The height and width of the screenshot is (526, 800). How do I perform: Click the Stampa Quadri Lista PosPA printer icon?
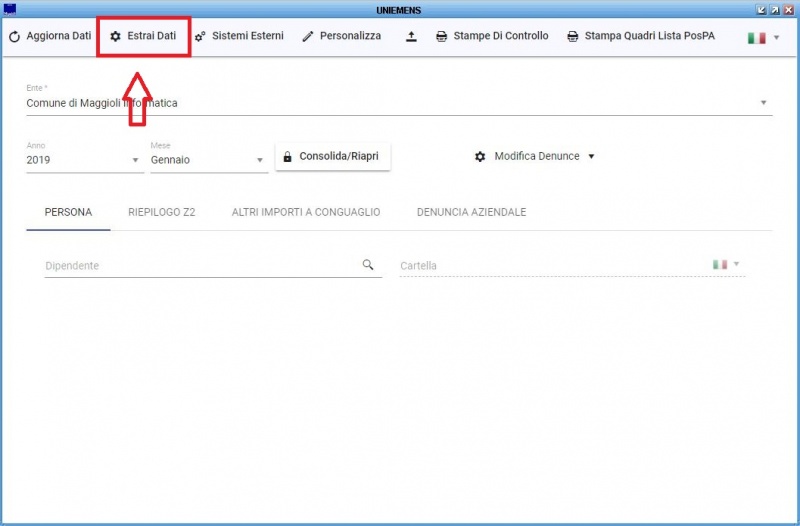pyautogui.click(x=573, y=36)
